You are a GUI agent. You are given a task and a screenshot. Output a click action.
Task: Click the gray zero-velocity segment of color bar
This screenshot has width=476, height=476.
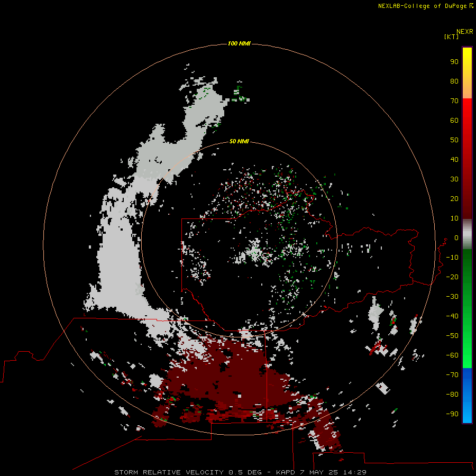pos(467,234)
